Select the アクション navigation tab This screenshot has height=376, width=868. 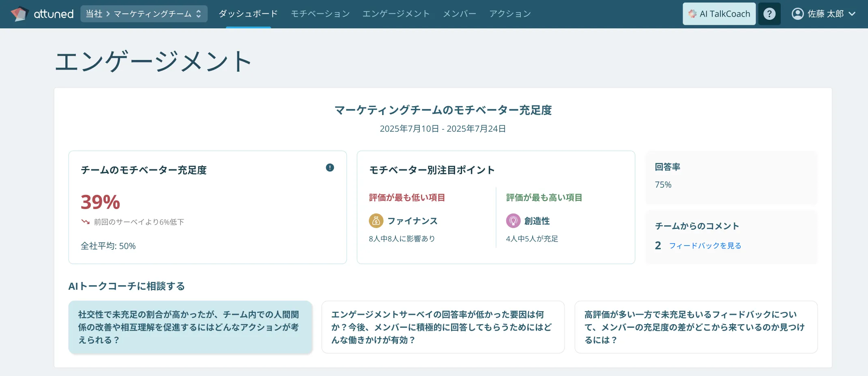(x=510, y=14)
